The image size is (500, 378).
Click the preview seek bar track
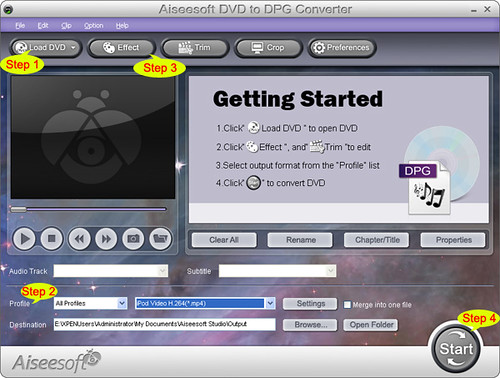point(89,209)
